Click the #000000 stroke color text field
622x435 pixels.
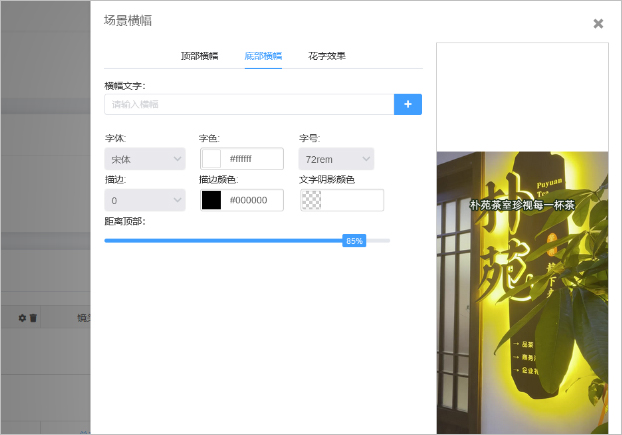253,200
